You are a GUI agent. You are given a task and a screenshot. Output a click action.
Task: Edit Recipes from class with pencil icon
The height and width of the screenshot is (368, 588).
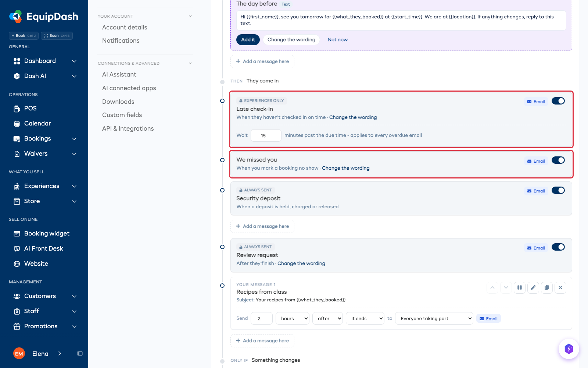533,288
